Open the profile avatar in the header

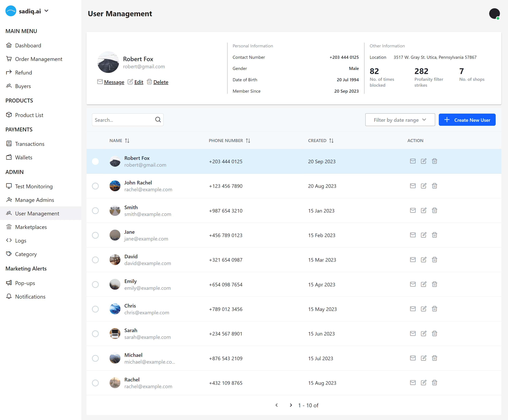click(494, 14)
